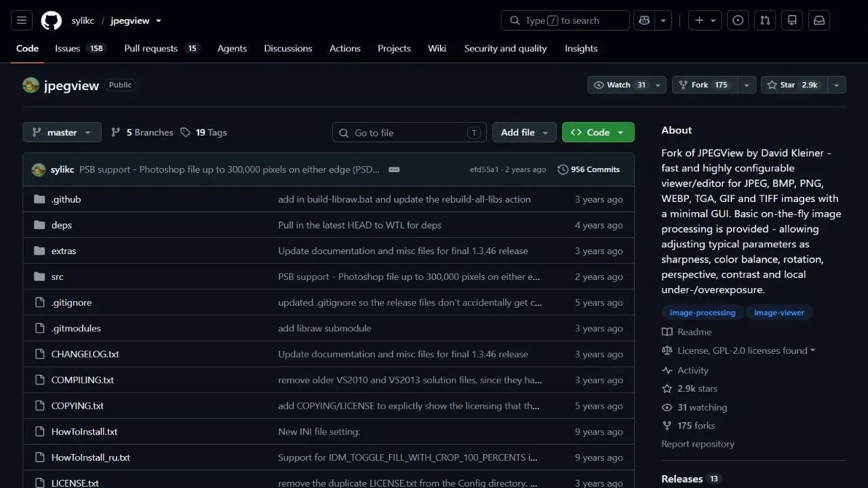Viewport: 868px width, 488px height.
Task: Focus the Go to file input
Action: pos(410,132)
